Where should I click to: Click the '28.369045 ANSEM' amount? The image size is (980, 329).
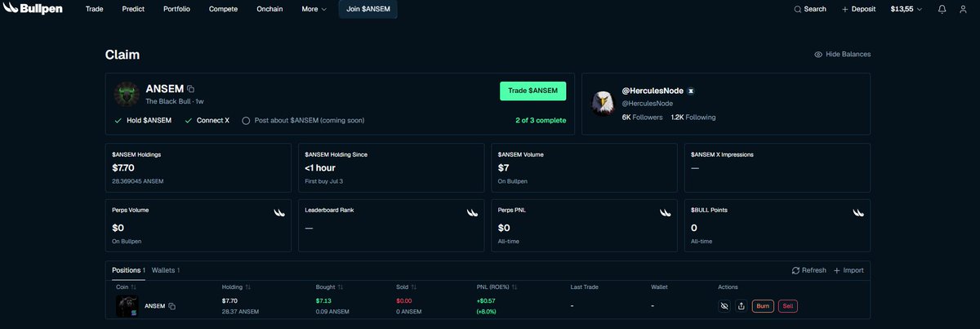tap(138, 180)
